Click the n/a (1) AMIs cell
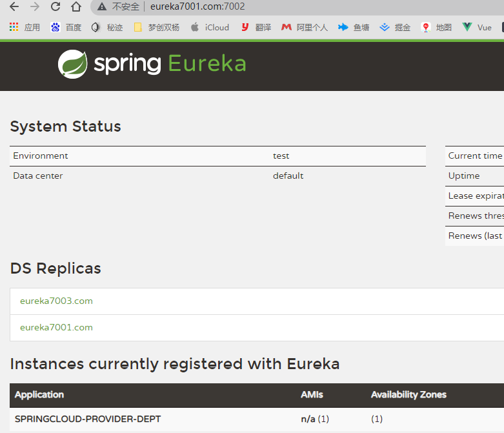 tap(315, 419)
